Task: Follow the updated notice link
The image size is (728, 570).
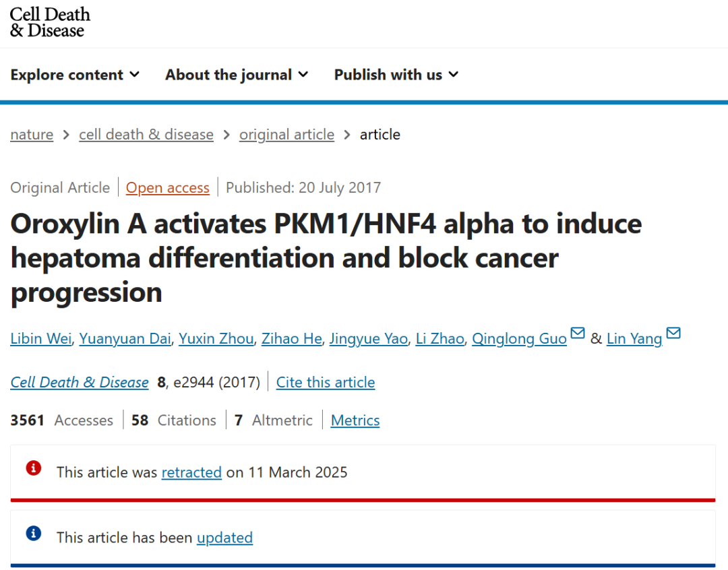Action: click(224, 538)
